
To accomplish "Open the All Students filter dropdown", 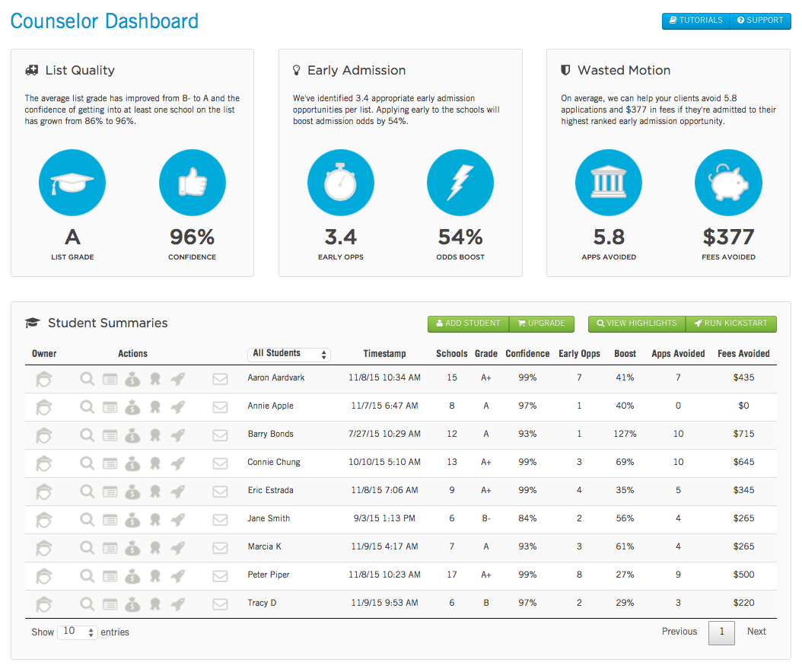I will coord(289,354).
